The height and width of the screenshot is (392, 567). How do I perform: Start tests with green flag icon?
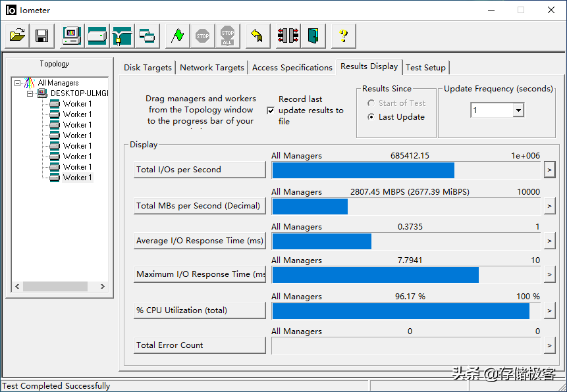[178, 36]
